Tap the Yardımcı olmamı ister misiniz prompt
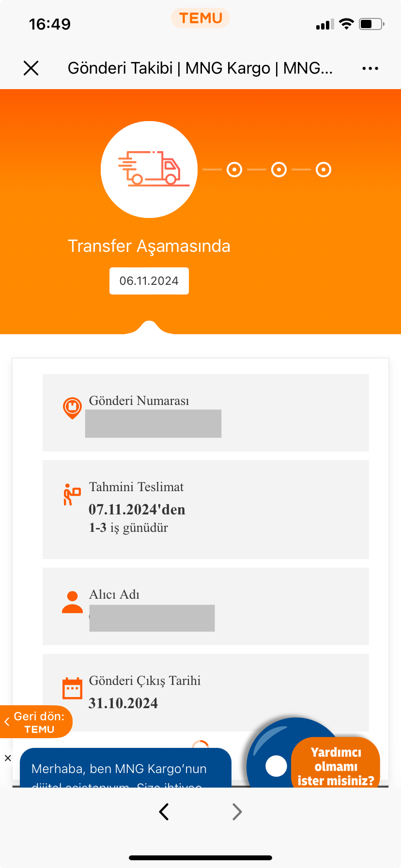Viewport: 401px width, 868px height. point(336,766)
